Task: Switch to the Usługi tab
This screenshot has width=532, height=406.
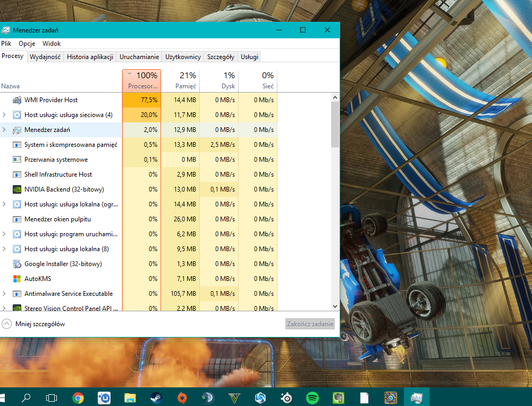Action: click(x=249, y=57)
